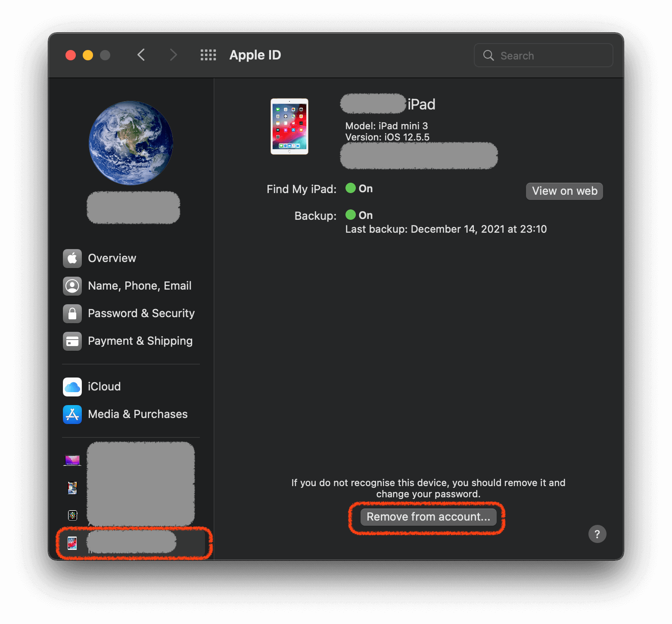Click the Apple logo Overview icon
The height and width of the screenshot is (624, 672).
[72, 258]
